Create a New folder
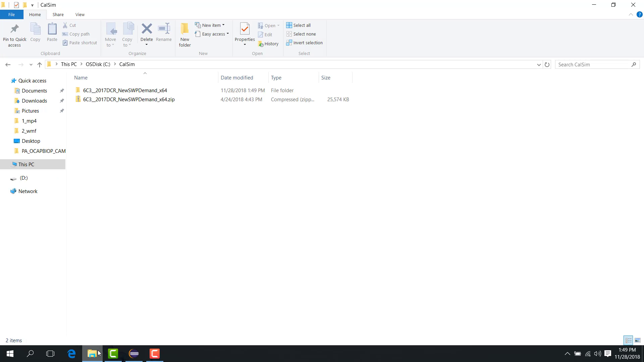 pos(185,35)
